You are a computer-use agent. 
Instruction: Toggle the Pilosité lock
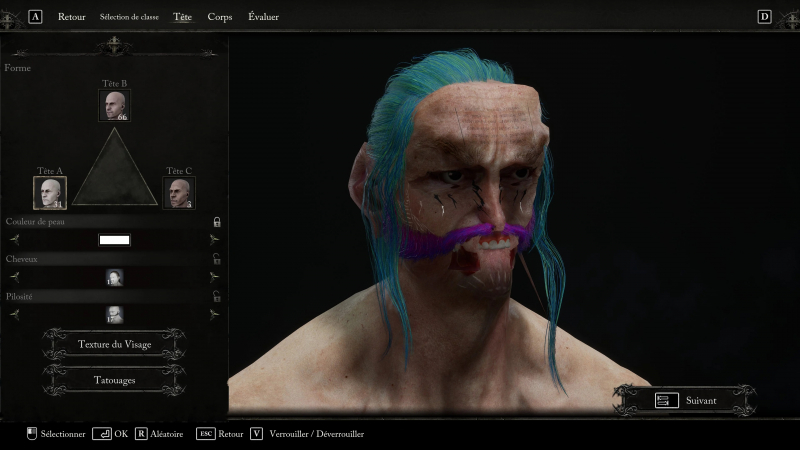[x=216, y=296]
